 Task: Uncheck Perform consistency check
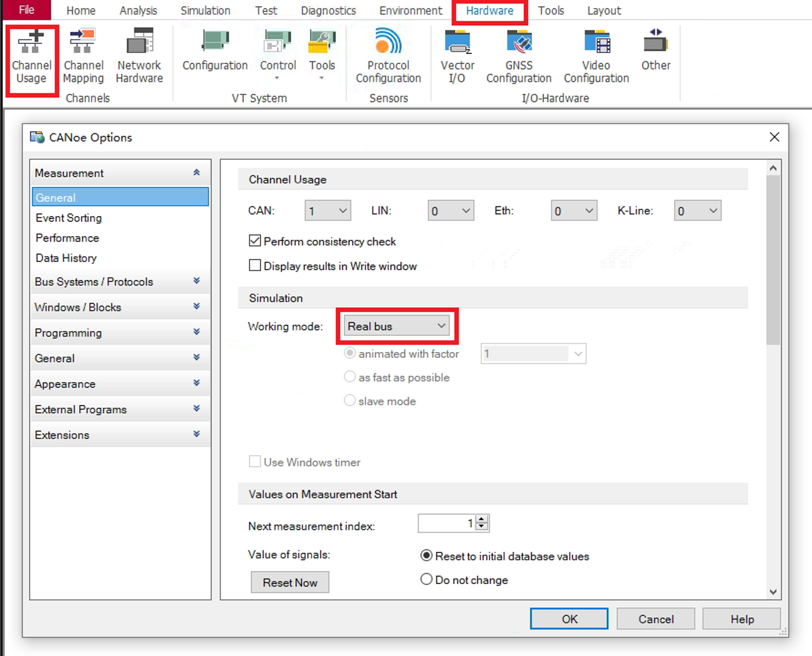coord(255,241)
